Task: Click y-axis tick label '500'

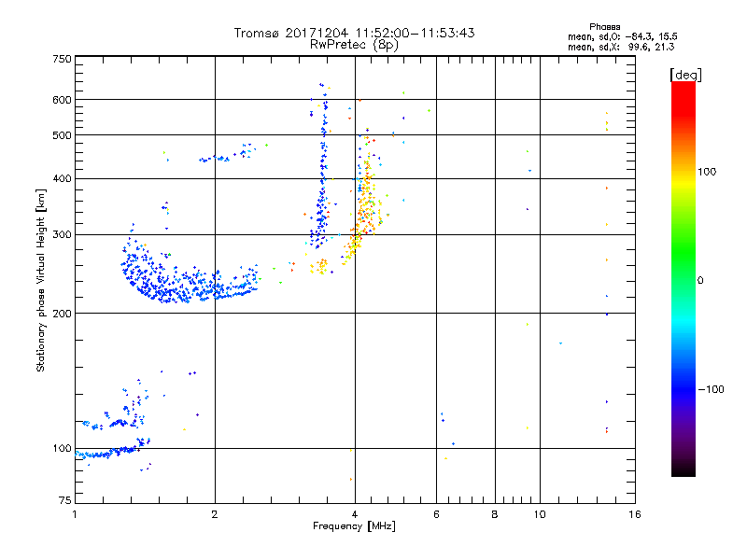Action: click(x=62, y=135)
